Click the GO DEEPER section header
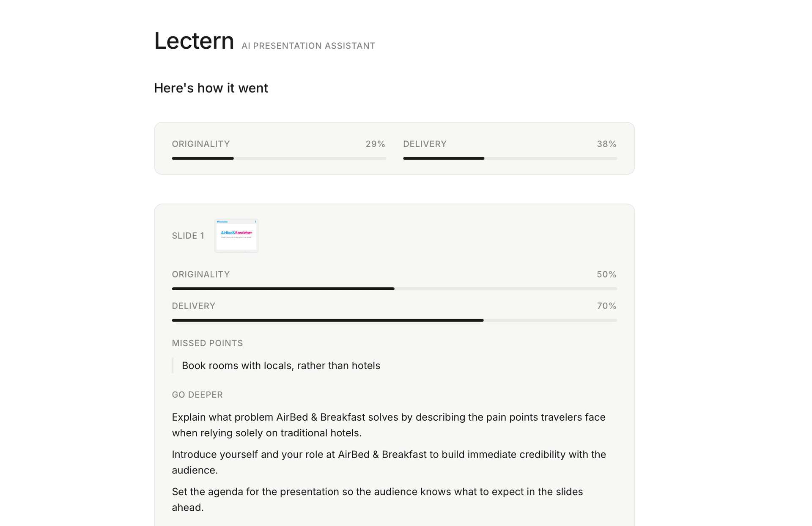 [197, 394]
